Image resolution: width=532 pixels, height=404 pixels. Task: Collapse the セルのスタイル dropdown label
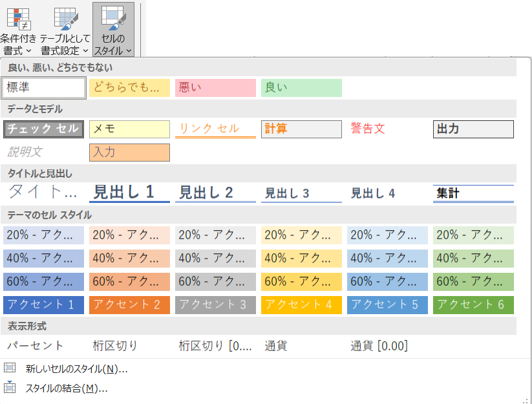(113, 44)
